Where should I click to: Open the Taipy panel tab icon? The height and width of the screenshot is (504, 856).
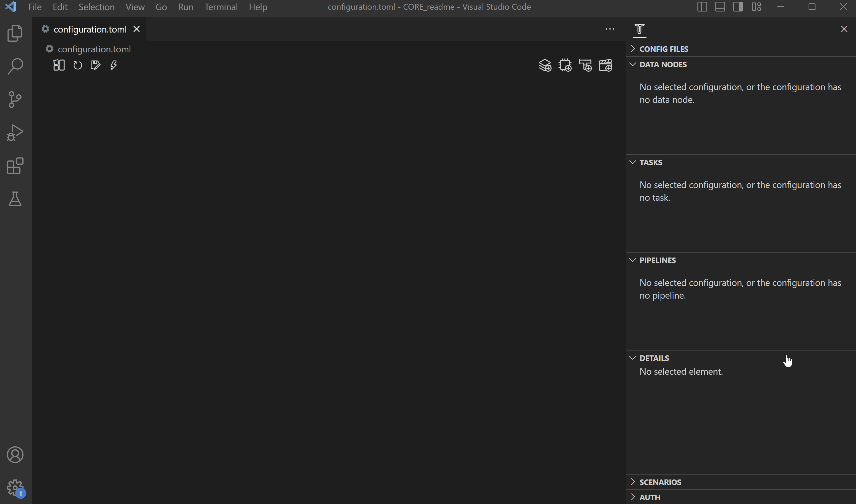[639, 29]
